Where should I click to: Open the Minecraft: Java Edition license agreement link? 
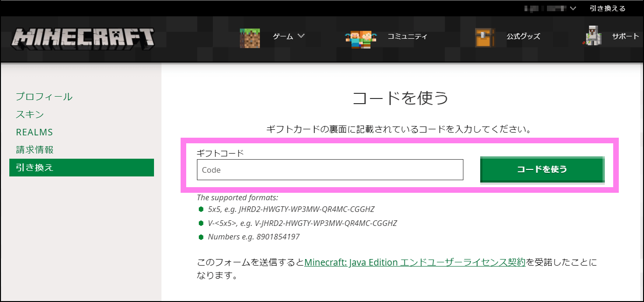coord(415,262)
